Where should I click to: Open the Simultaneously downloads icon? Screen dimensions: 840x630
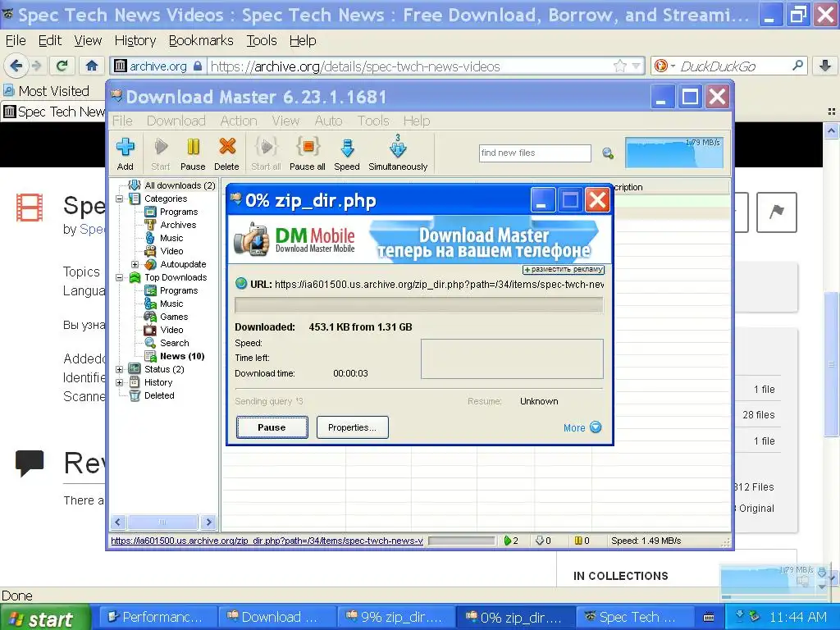398,153
